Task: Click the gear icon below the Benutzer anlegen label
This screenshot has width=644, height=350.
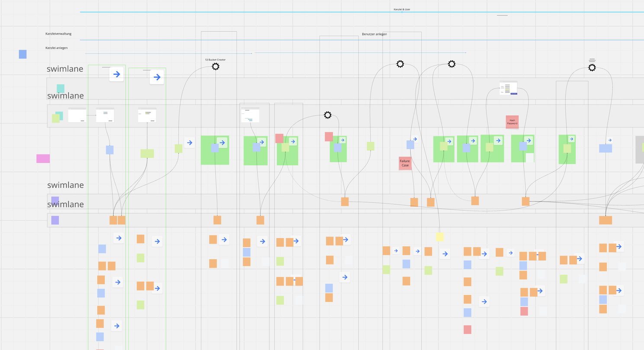Action: pos(399,64)
